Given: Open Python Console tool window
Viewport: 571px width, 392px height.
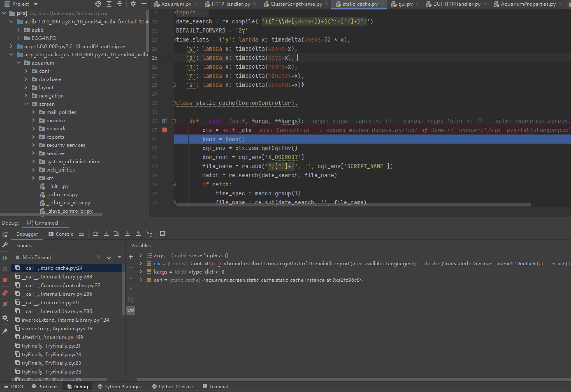Looking at the screenshot, I should (173, 387).
